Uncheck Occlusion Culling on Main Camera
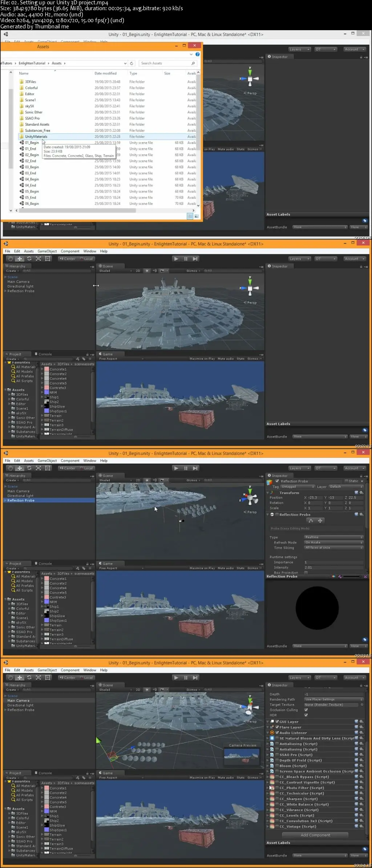The image size is (372, 868). (x=306, y=710)
